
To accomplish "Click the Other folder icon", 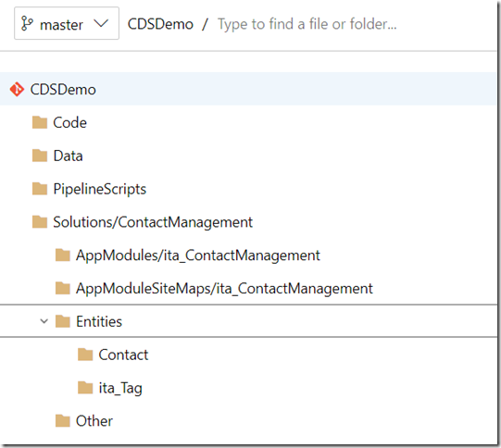I will (x=63, y=421).
